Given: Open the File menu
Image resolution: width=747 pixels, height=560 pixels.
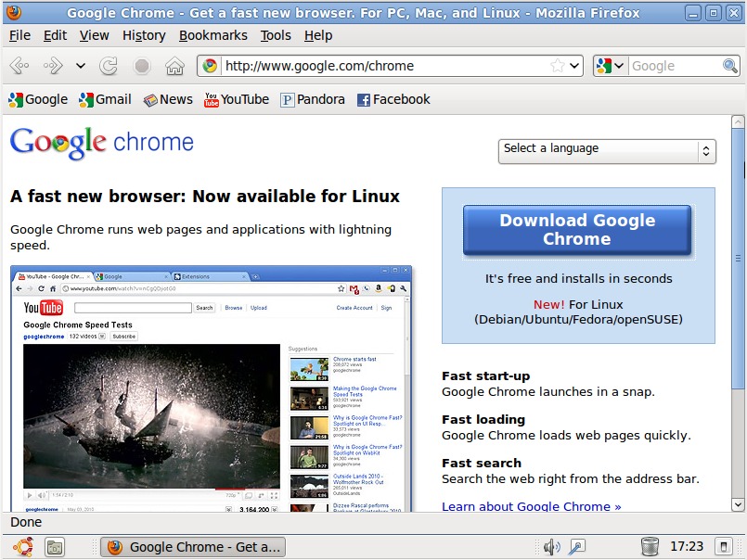Looking at the screenshot, I should point(20,35).
